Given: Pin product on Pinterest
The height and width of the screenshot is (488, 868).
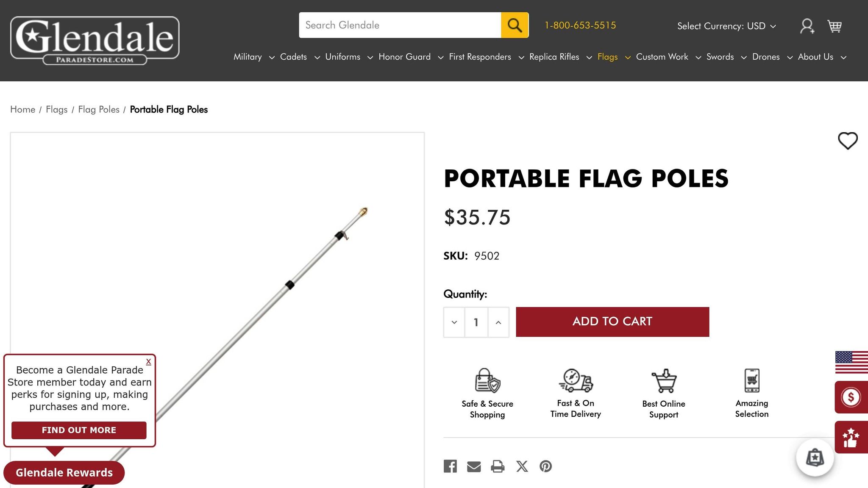Looking at the screenshot, I should point(545,466).
